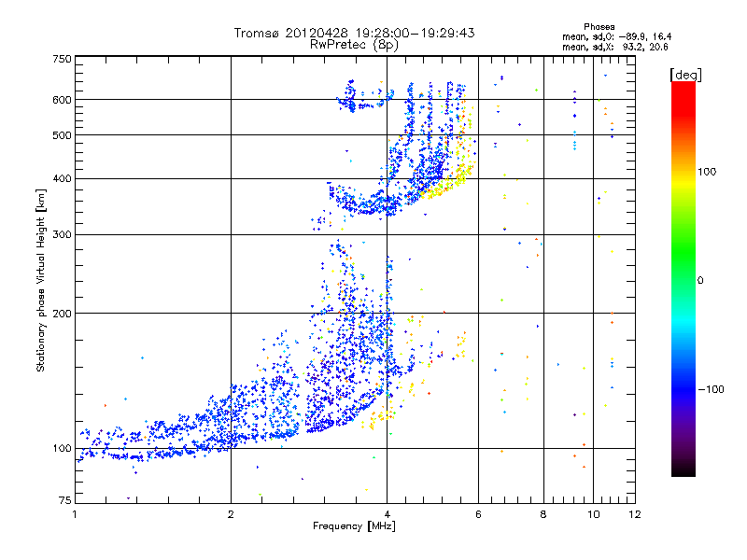Click the y-axis tick label '100'
The width and height of the screenshot is (747, 560).
pyautogui.click(x=63, y=449)
